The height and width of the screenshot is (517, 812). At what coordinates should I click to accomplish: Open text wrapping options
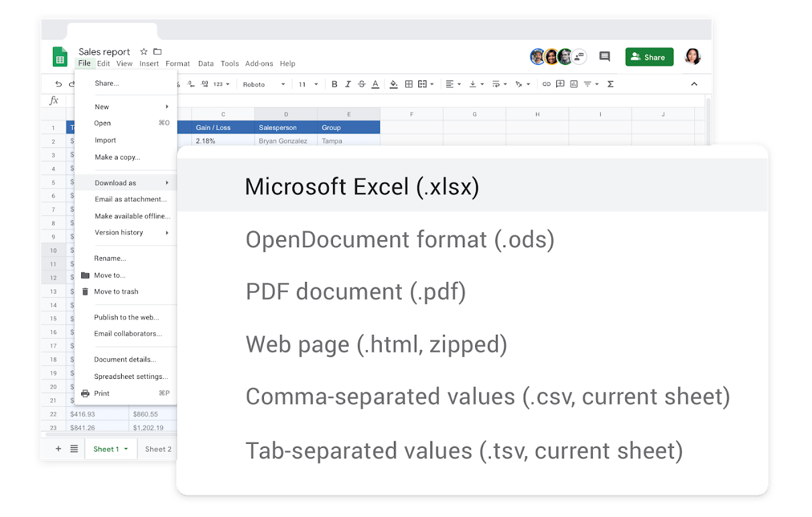499,84
